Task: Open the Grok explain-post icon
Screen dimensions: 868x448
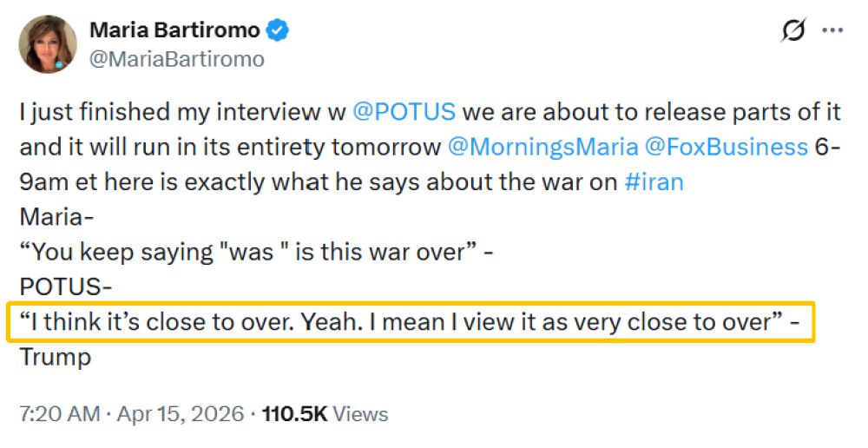Action: [792, 31]
